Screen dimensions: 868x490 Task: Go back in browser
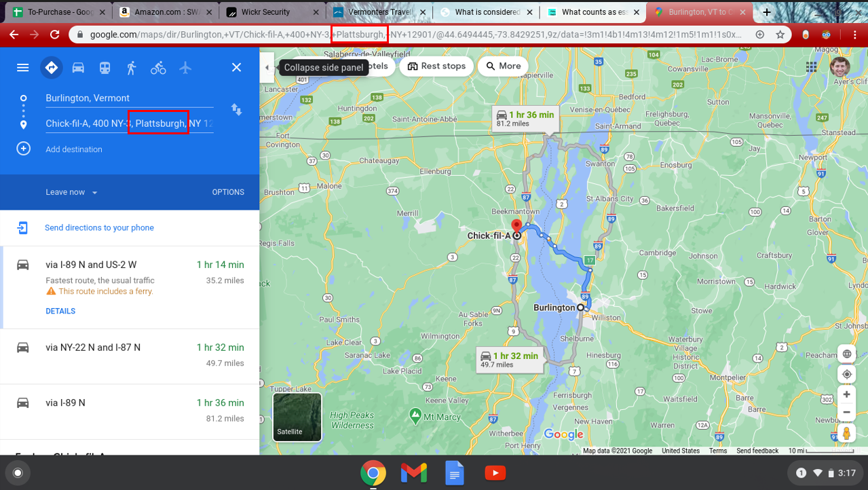[x=14, y=35]
